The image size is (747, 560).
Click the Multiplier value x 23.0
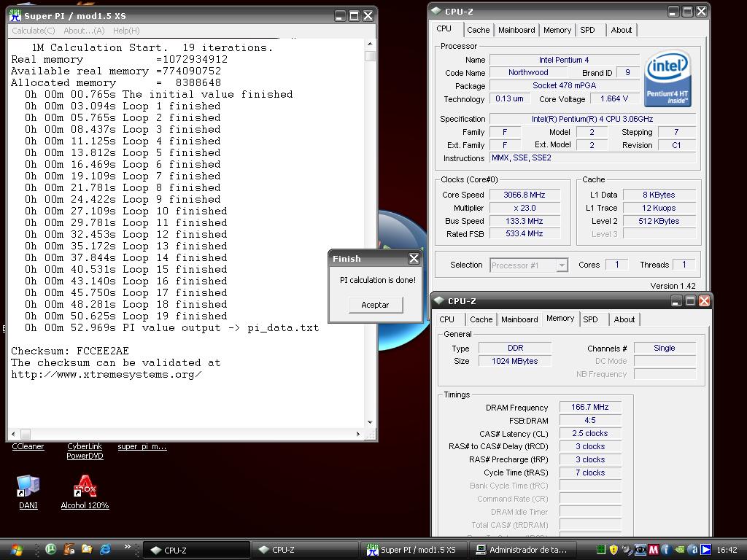pyautogui.click(x=524, y=208)
